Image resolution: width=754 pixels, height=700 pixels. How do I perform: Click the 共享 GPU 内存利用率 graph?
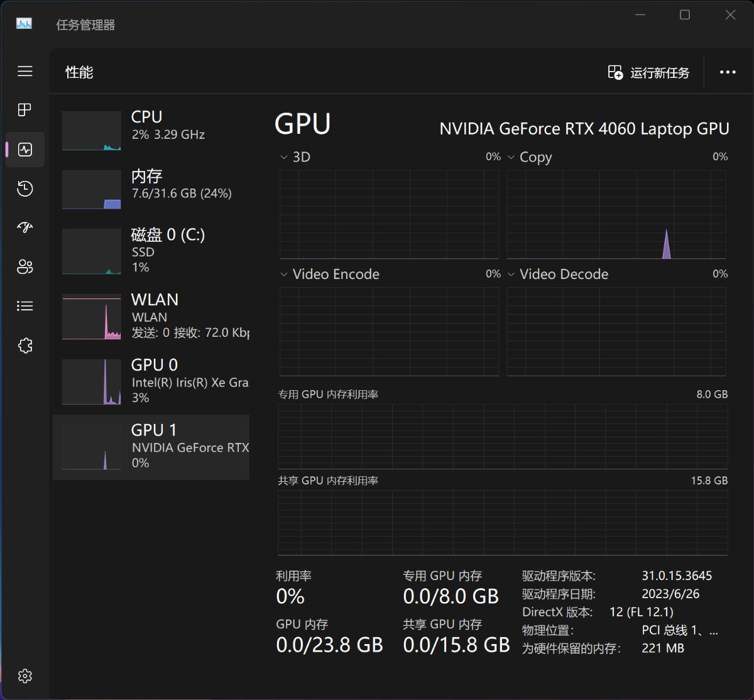click(503, 523)
